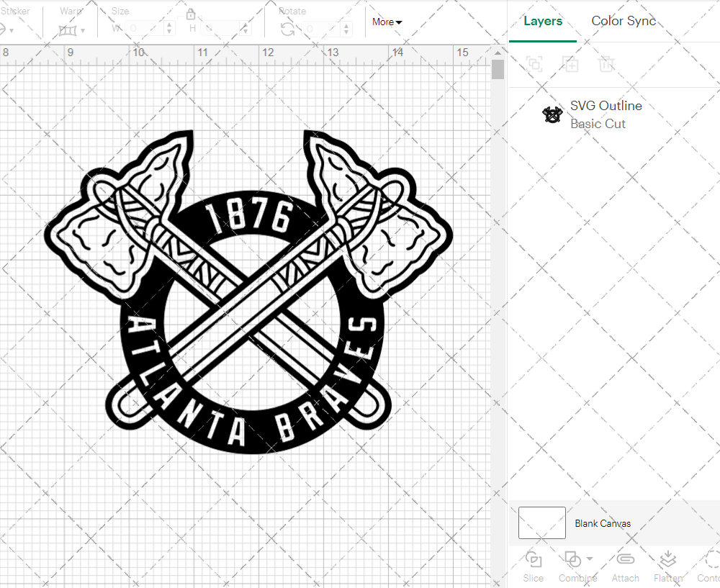Click the canvas vertical scrollbar
This screenshot has height=588, width=720.
tap(498, 70)
